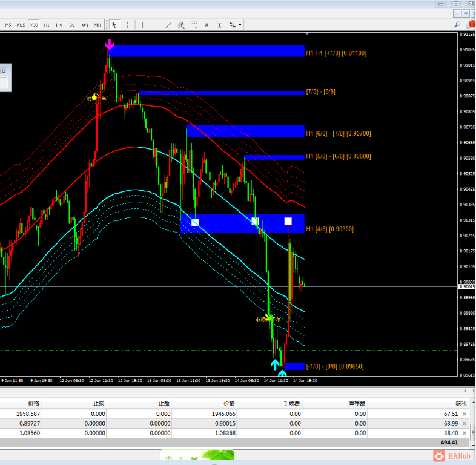Pick the horizontal line drawing tool

coord(156,25)
